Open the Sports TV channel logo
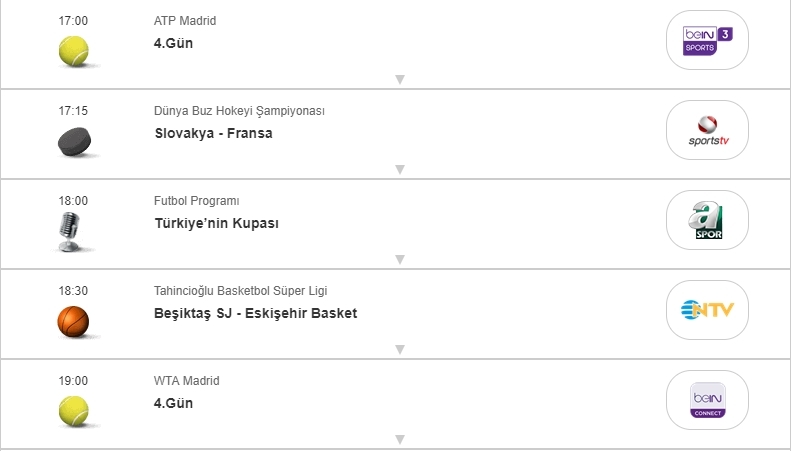Viewport: 791px width, 451px height. (x=707, y=130)
